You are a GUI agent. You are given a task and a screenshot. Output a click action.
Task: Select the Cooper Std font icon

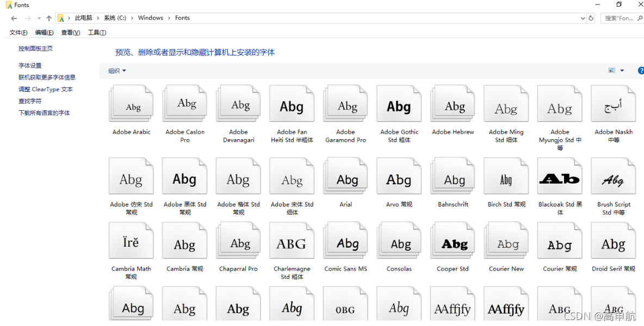(453, 240)
